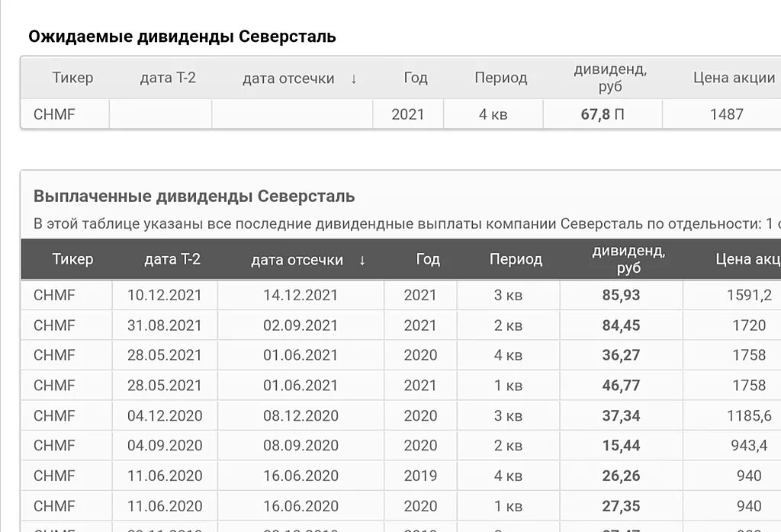Image resolution: width=781 pixels, height=532 pixels.
Task: Select heading Выплаченные дивиденды Северсталь
Action: pos(194,196)
